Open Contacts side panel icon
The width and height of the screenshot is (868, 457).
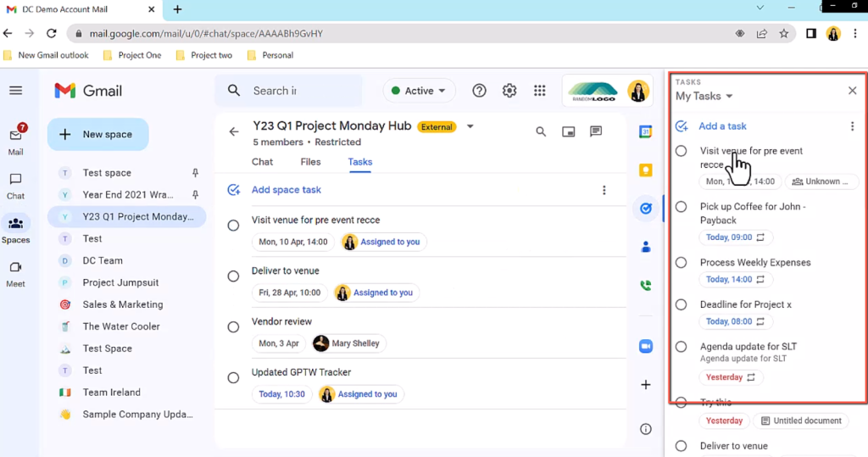(x=645, y=247)
